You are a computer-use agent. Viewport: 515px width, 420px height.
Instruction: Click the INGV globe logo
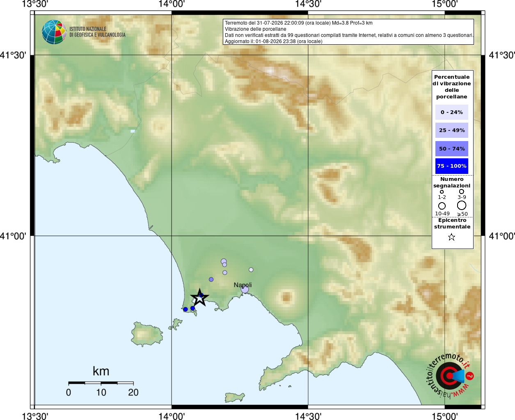(x=54, y=32)
